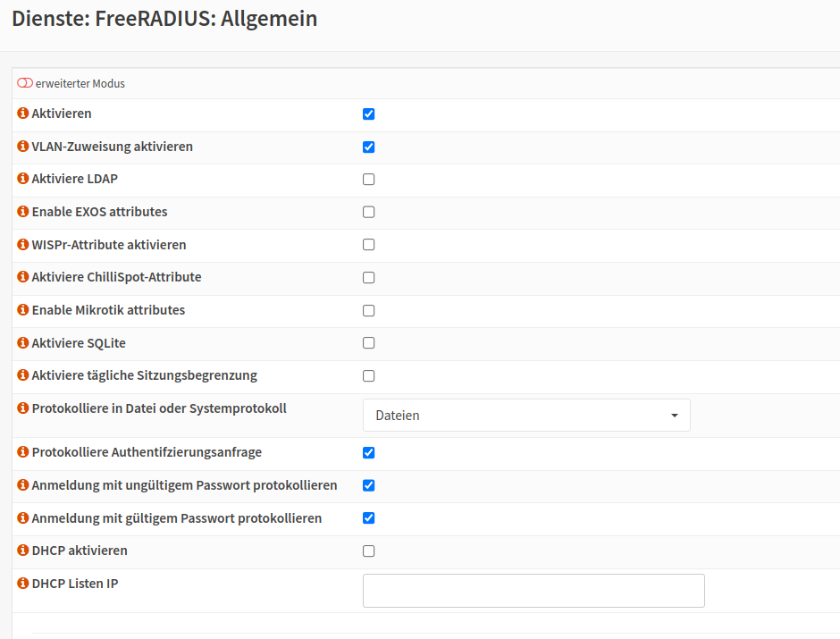Click the erweiterter Modus label
This screenshot has width=840, height=639.
click(x=80, y=83)
